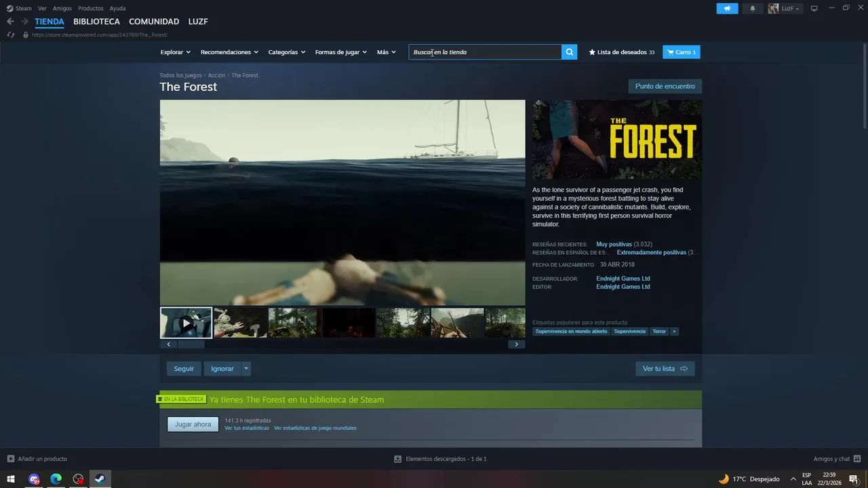Switch to the TIENDA tab
The width and height of the screenshot is (868, 488).
50,22
